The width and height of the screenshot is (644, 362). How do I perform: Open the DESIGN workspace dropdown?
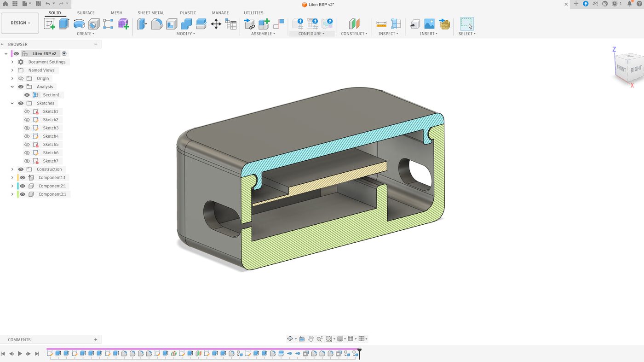coord(20,23)
